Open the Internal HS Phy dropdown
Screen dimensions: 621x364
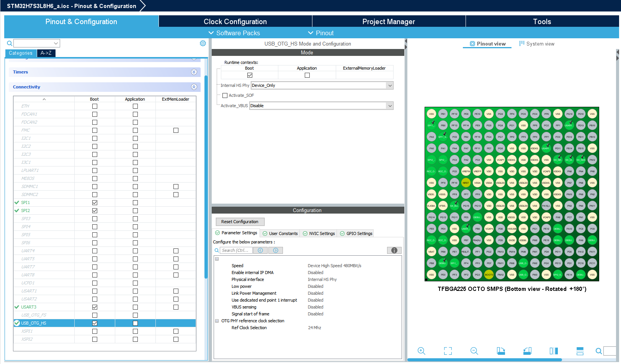(x=390, y=85)
